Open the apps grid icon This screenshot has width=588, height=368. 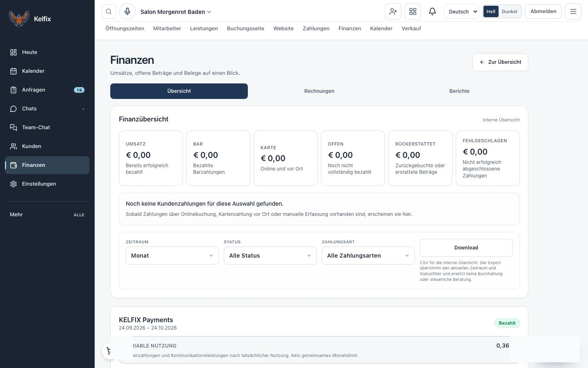(413, 11)
